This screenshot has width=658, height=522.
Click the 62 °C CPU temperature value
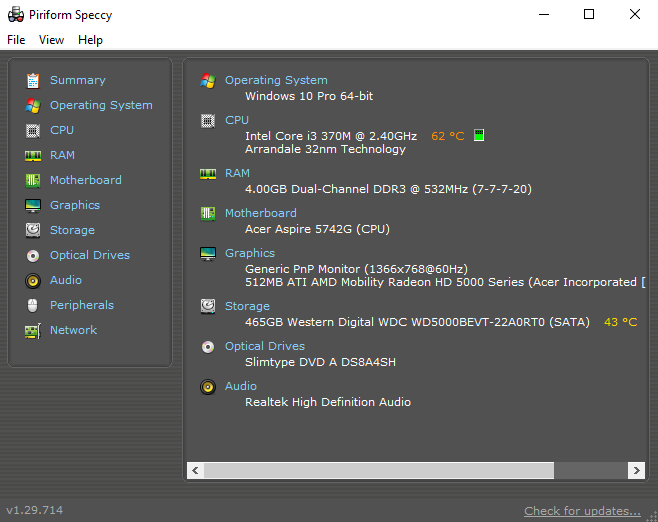(448, 136)
